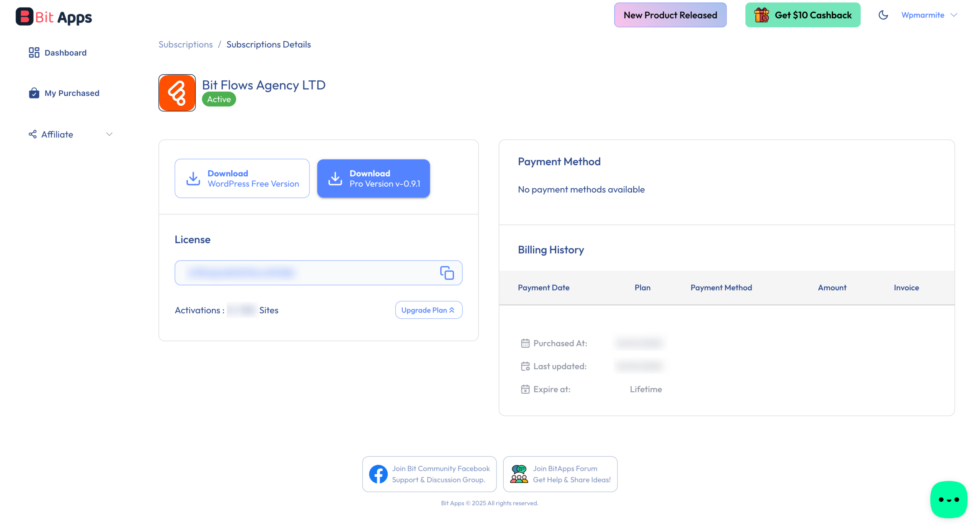Click the Amount column header
980x531 pixels.
point(832,288)
